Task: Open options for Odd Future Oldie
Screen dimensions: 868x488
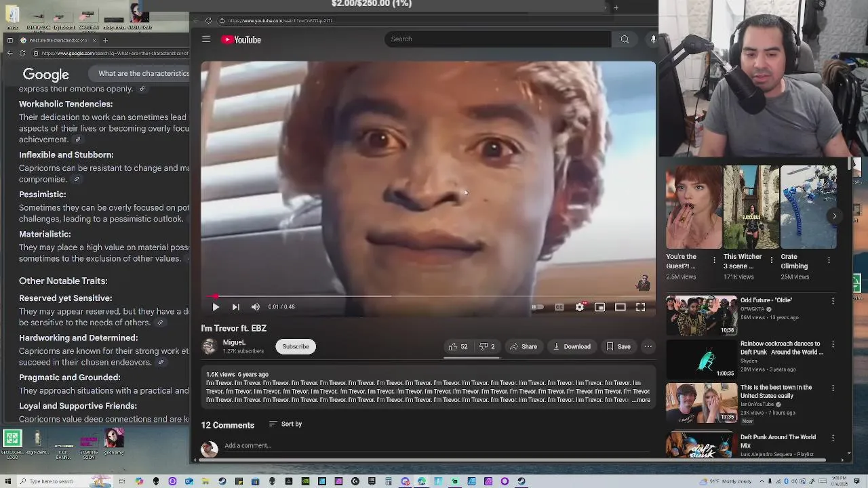Action: [833, 301]
